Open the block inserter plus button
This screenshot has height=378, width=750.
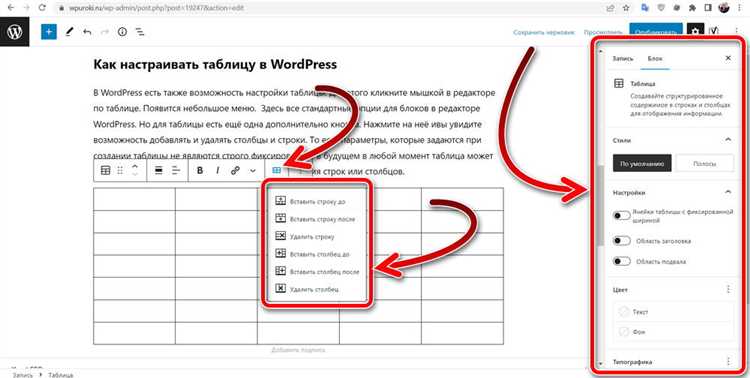pos(49,32)
